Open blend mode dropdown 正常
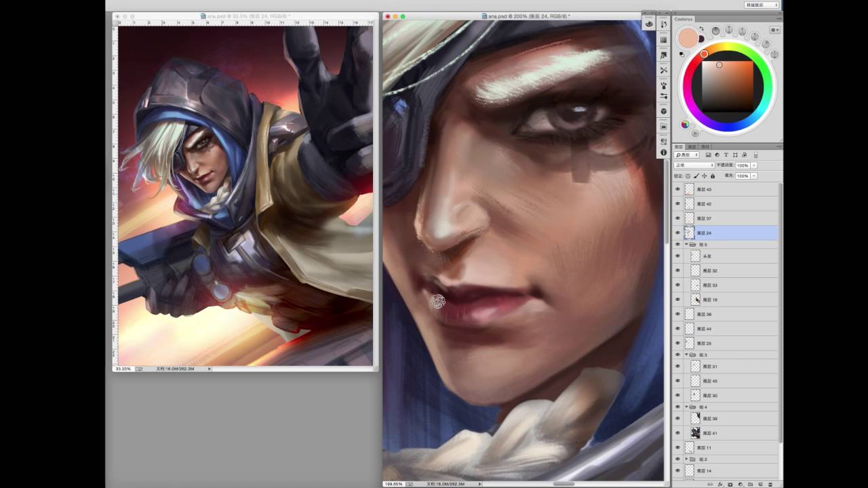The image size is (868, 488). [x=694, y=165]
